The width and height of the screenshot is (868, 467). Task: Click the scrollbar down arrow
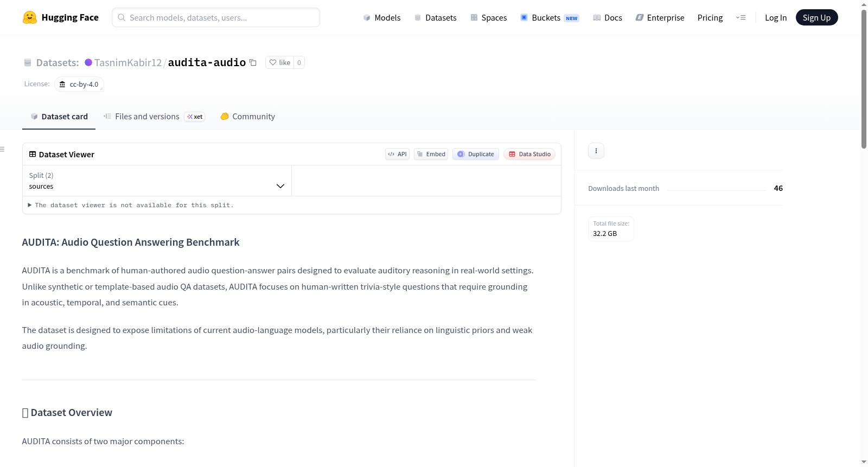[x=864, y=462]
